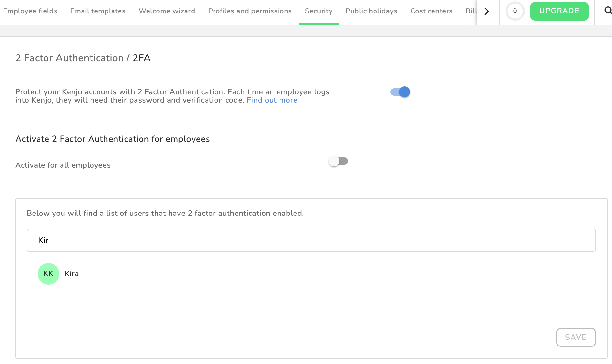
Task: Click the notification counter circle
Action: pos(515,11)
